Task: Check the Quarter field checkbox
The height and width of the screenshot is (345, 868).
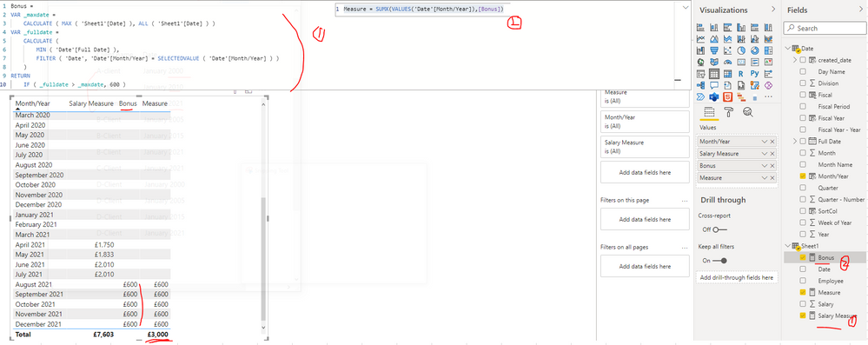Action: coord(803,188)
